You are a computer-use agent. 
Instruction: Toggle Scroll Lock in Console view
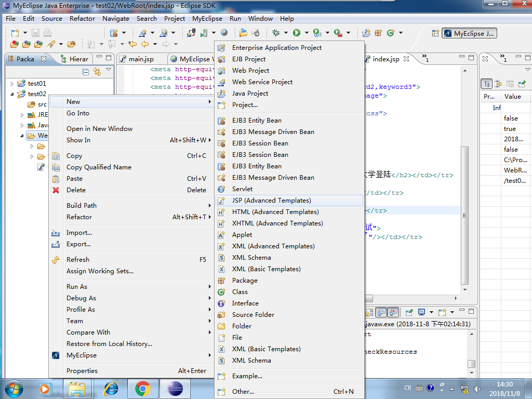coord(369,312)
